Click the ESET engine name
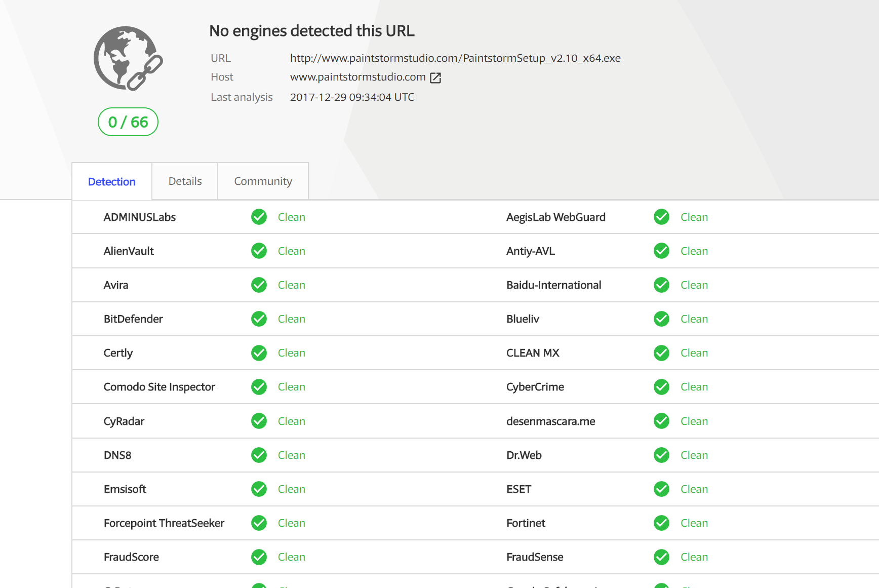This screenshot has width=879, height=588. 519,489
